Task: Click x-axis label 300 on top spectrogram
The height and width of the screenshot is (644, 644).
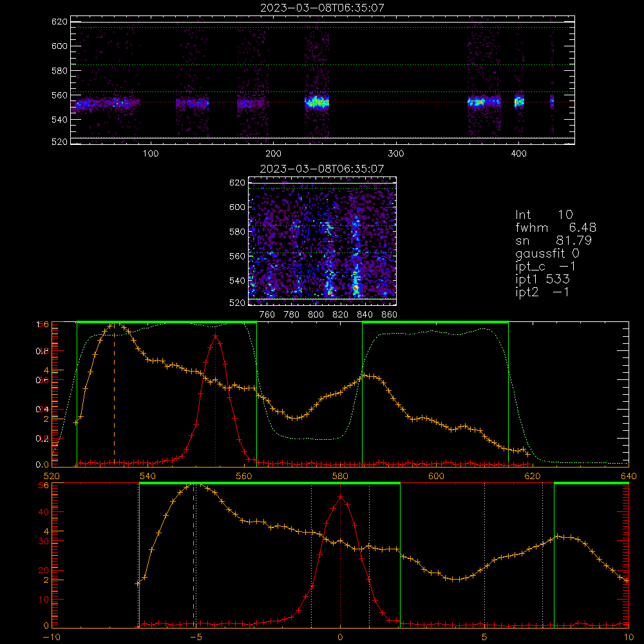Action: click(x=396, y=153)
